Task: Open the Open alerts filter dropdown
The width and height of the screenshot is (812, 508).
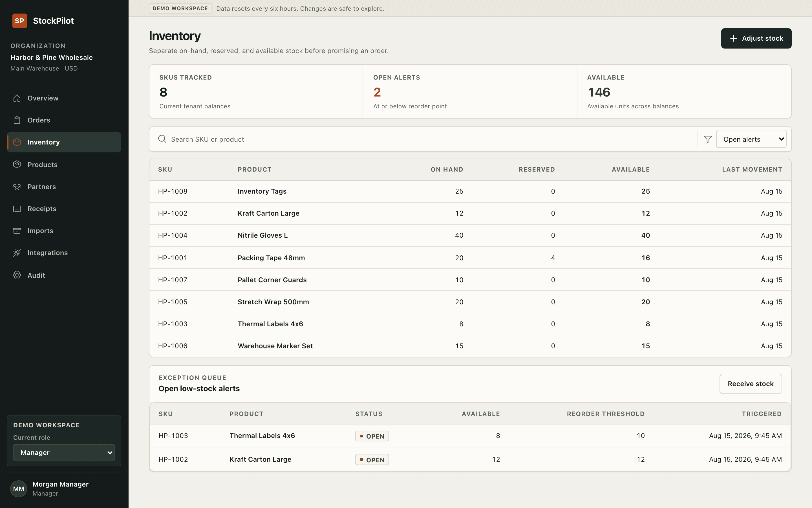Action: click(751, 139)
